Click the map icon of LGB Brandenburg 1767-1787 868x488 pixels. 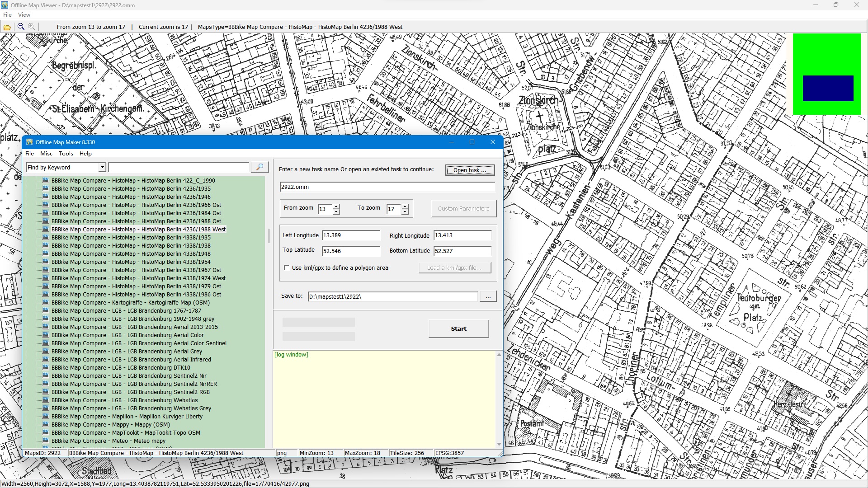coord(46,310)
